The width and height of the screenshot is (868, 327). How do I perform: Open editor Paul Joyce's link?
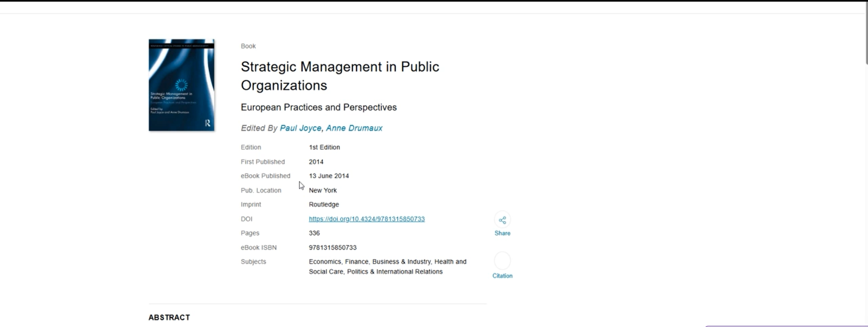pyautogui.click(x=301, y=128)
